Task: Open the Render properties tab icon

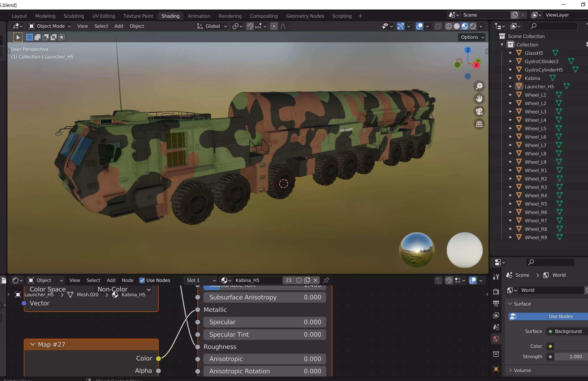Action: click(x=496, y=291)
